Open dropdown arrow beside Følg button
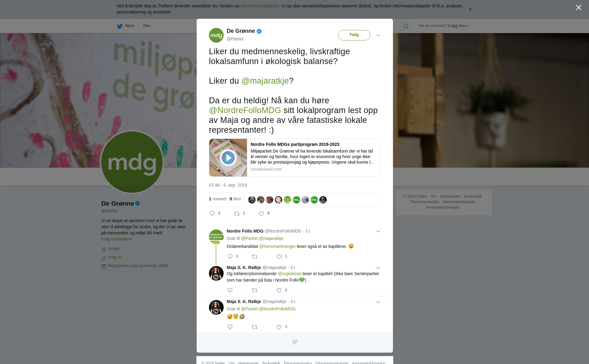Viewport: 589px width, 364px height. 378,35
